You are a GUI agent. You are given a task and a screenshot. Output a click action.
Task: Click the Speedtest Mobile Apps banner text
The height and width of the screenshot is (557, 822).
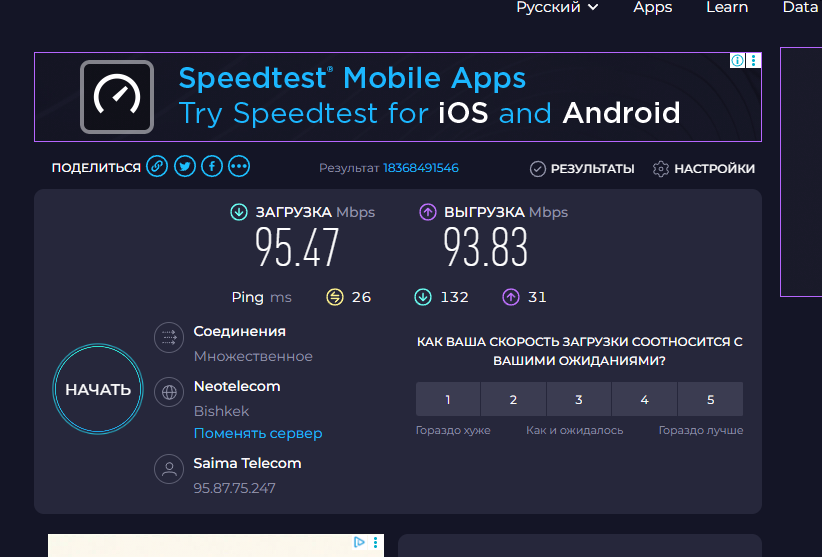click(352, 79)
